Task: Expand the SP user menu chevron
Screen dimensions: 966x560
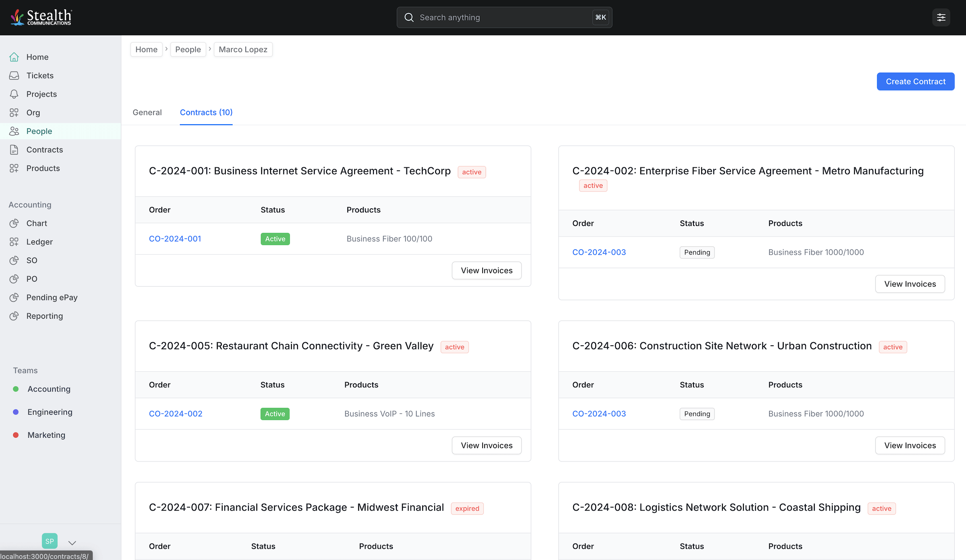Action: (x=72, y=543)
